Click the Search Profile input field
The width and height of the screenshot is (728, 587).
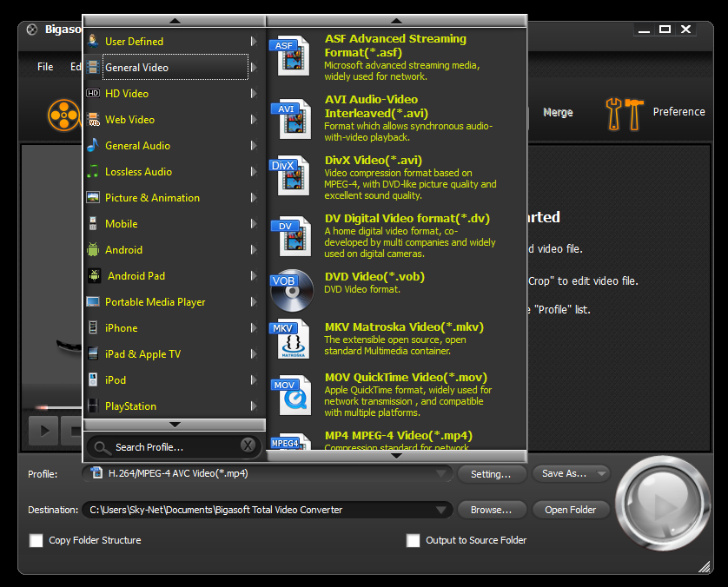pyautogui.click(x=173, y=447)
